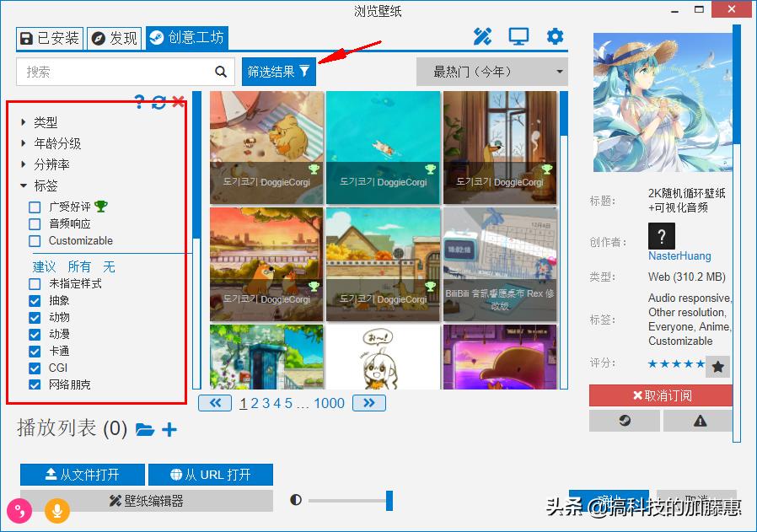The width and height of the screenshot is (757, 532).
Task: Open the 最热门（今年） sort dropdown
Action: click(x=491, y=72)
